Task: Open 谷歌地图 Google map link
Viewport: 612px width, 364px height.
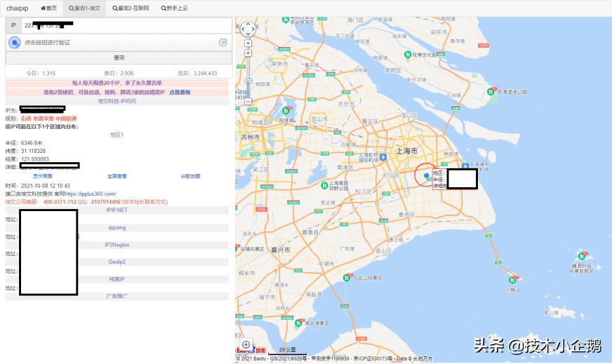Action: (x=190, y=176)
